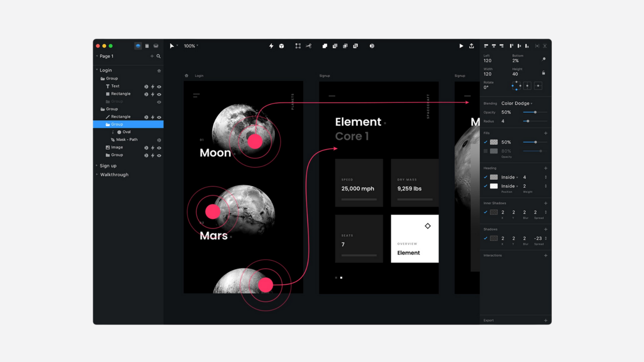Uncheck the 50% fill checkbox
Screen dimensions: 644x362
(486, 142)
